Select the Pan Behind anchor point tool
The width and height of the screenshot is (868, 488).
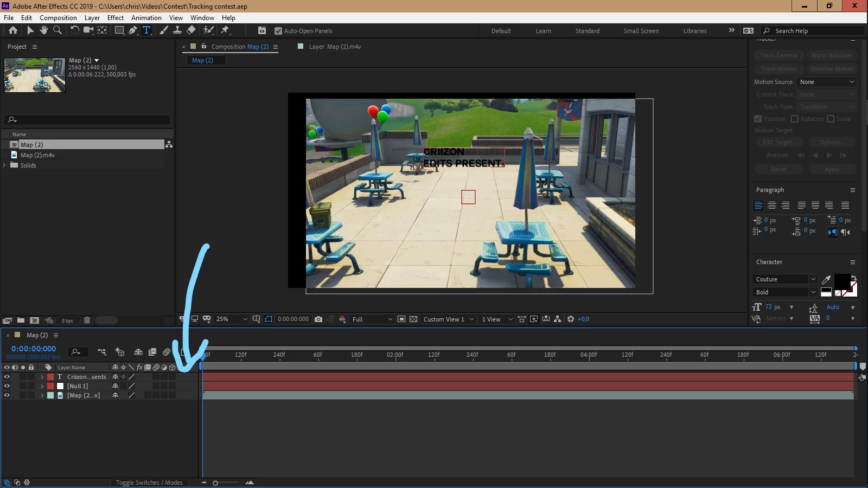[x=102, y=30]
